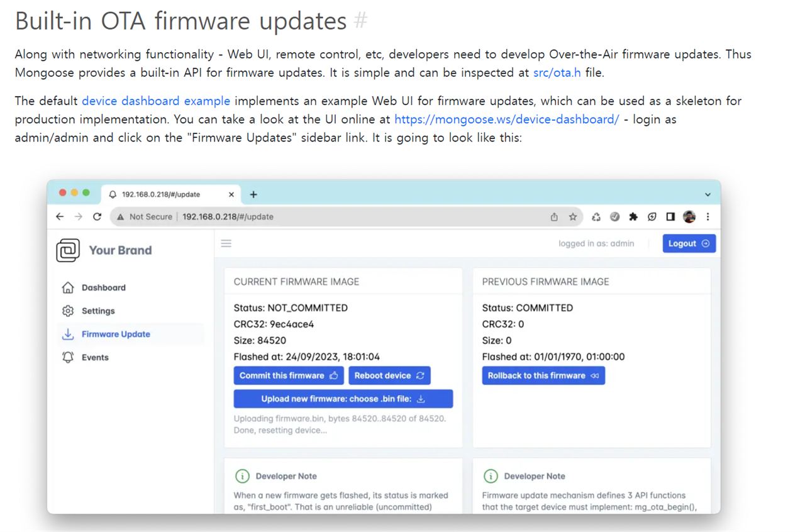Click the 'CURRENT FIRMWARE IMAGE' heading
The height and width of the screenshot is (532, 805).
point(296,282)
